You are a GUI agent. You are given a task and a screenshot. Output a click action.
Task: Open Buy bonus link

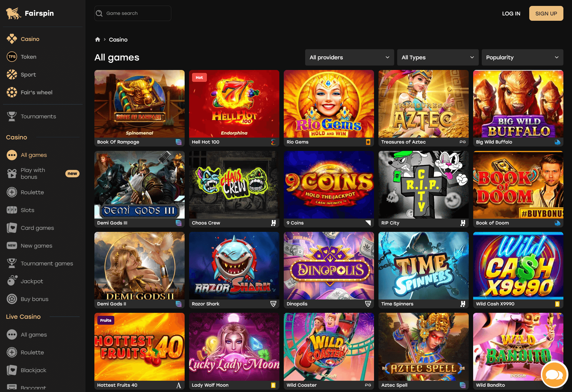[34, 299]
